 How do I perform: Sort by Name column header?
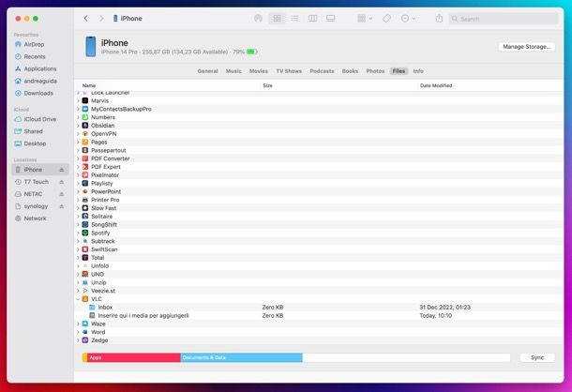[x=89, y=85]
